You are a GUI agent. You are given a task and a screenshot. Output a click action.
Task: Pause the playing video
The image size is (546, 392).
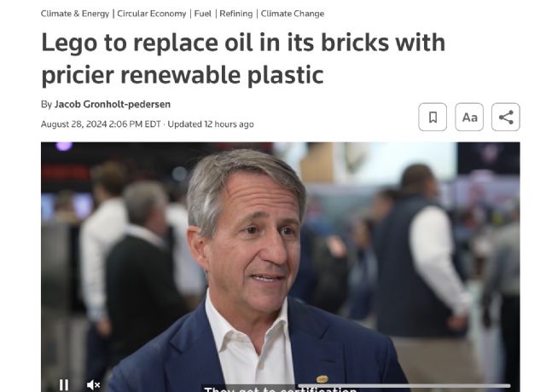[64, 384]
